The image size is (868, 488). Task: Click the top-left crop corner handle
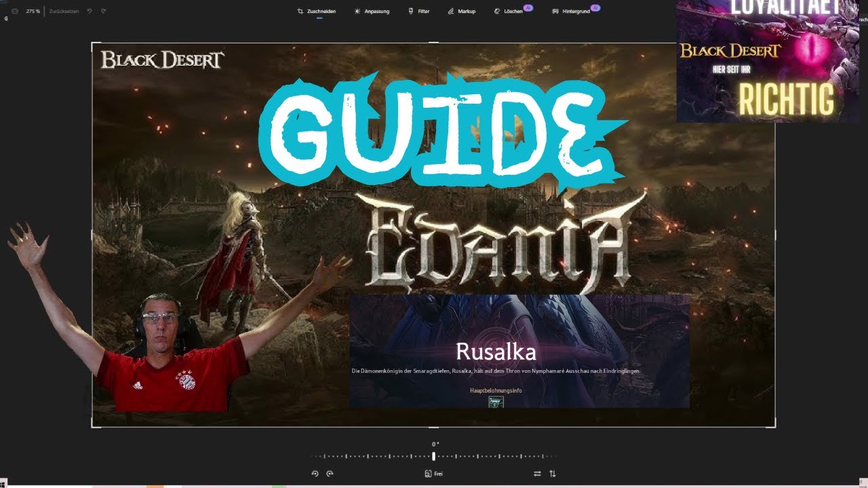pyautogui.click(x=92, y=43)
